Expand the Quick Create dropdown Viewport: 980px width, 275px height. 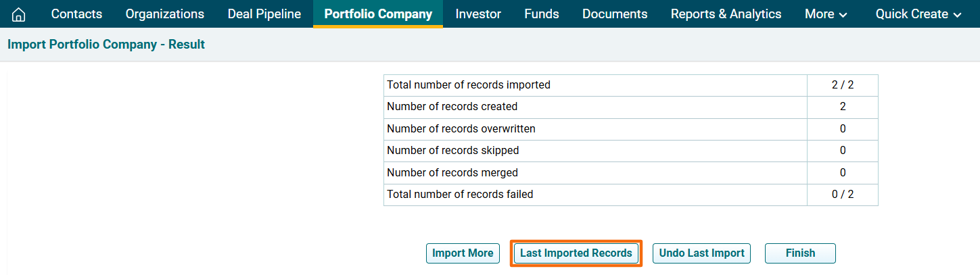[x=918, y=14]
